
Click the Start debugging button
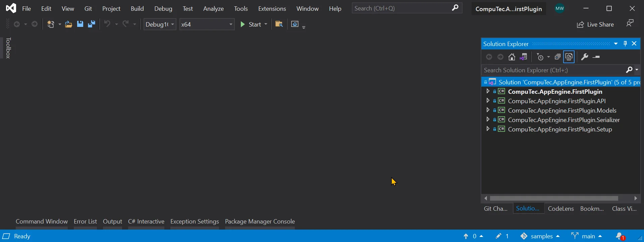pyautogui.click(x=251, y=24)
